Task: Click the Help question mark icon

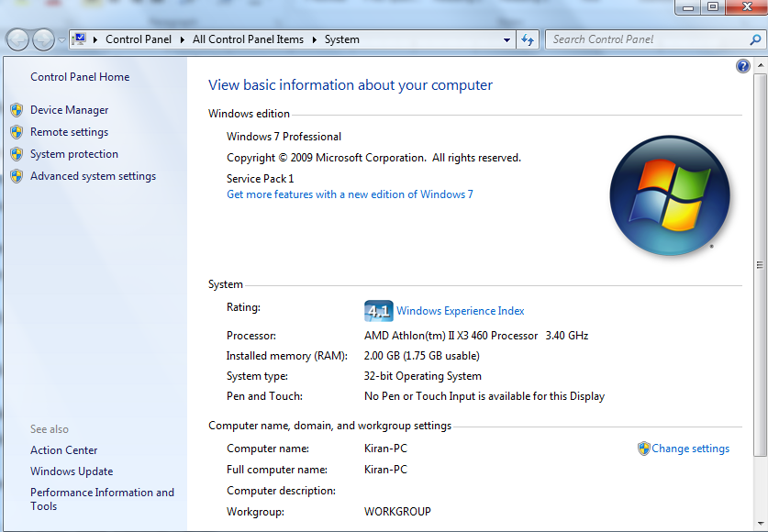Action: click(x=742, y=66)
